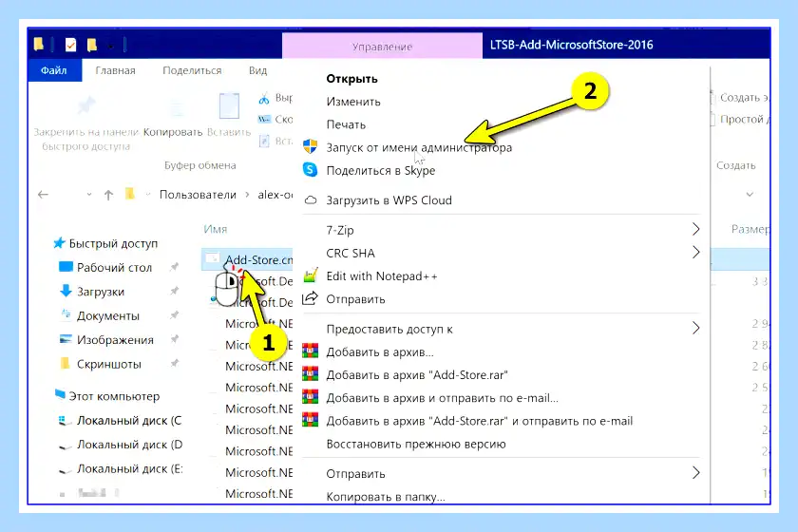Expand the address bar dropdown chevron

[x=750, y=195]
